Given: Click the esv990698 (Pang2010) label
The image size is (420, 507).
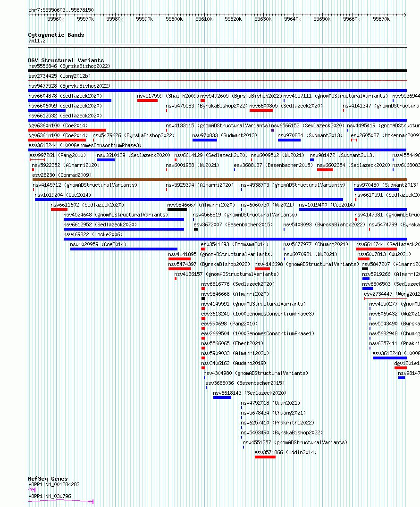Looking at the screenshot, I should (229, 324).
